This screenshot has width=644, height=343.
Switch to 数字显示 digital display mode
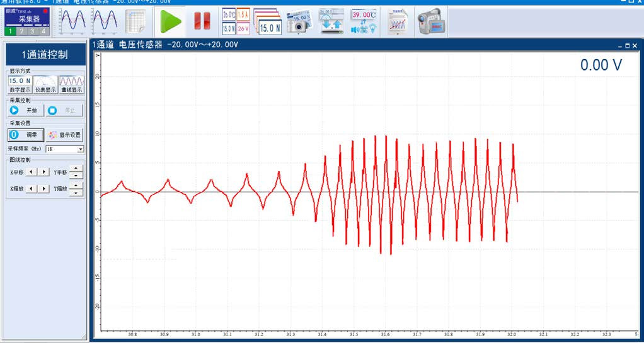pos(20,84)
